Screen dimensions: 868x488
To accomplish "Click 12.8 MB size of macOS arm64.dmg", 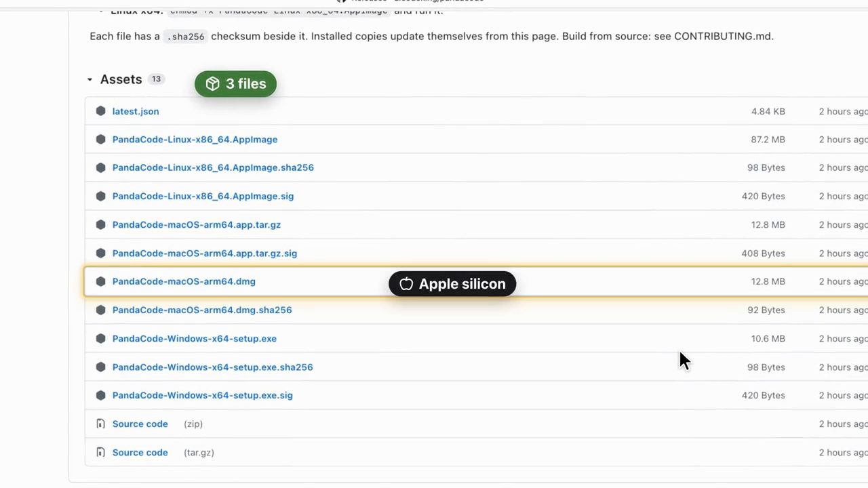I will pyautogui.click(x=768, y=281).
